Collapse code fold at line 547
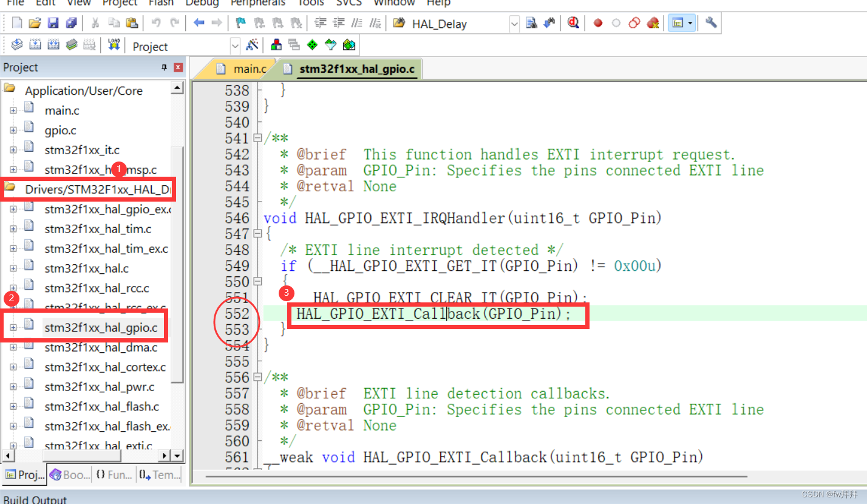Image resolution: width=867 pixels, height=504 pixels. point(257,234)
